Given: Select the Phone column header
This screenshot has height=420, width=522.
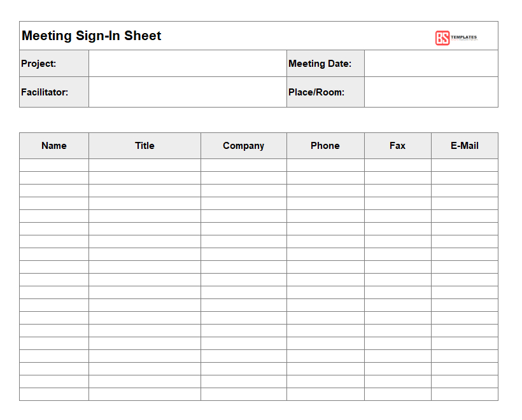Looking at the screenshot, I should pyautogui.click(x=325, y=146).
